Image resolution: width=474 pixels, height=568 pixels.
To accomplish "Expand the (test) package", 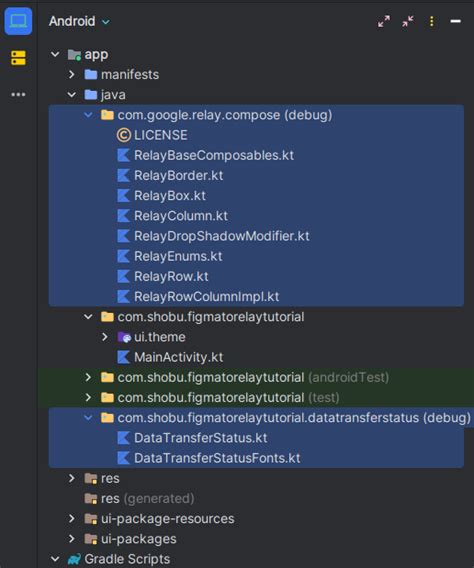I will (x=88, y=398).
